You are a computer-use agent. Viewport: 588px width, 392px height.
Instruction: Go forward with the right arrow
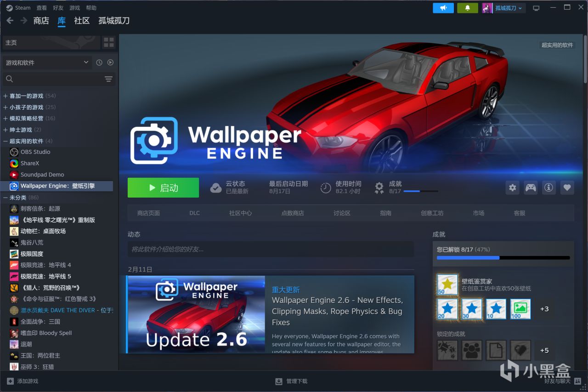[23, 21]
